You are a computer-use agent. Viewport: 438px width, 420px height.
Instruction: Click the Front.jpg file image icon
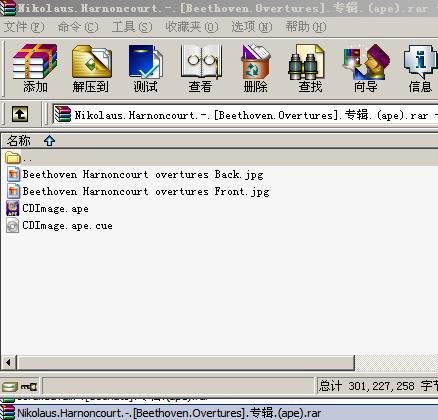(13, 191)
